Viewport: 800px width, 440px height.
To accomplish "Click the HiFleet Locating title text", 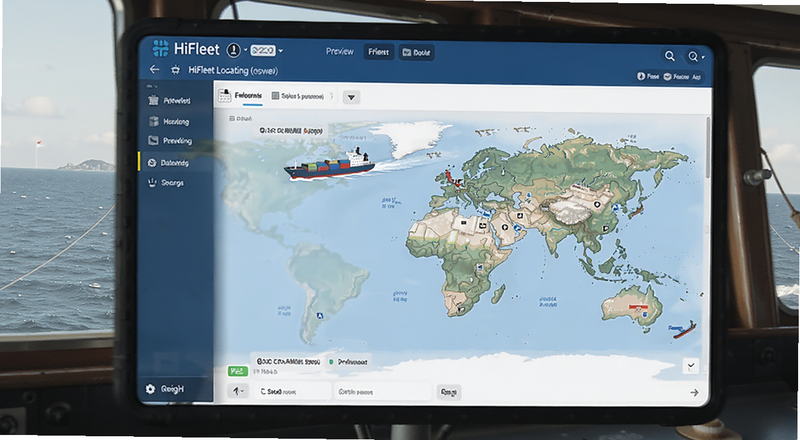I will (233, 70).
